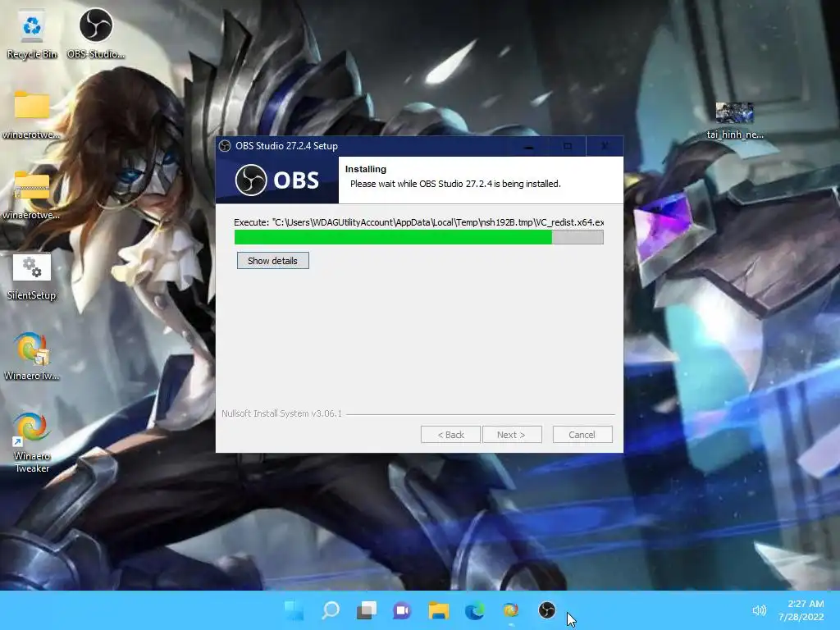Click 'Please wait while OBS Studio' message
The width and height of the screenshot is (840, 630).
(x=455, y=184)
